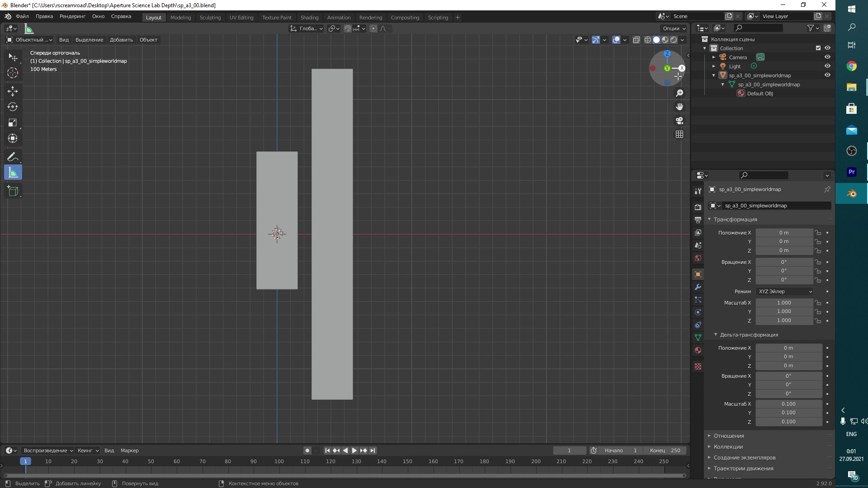Open the Physics properties tab
This screenshot has width=868, height=488.
[x=698, y=312]
